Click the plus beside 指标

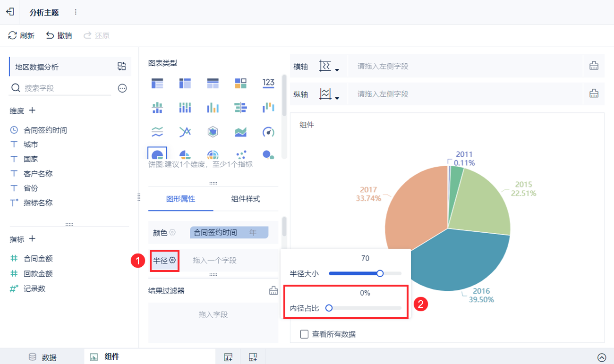pyautogui.click(x=32, y=239)
